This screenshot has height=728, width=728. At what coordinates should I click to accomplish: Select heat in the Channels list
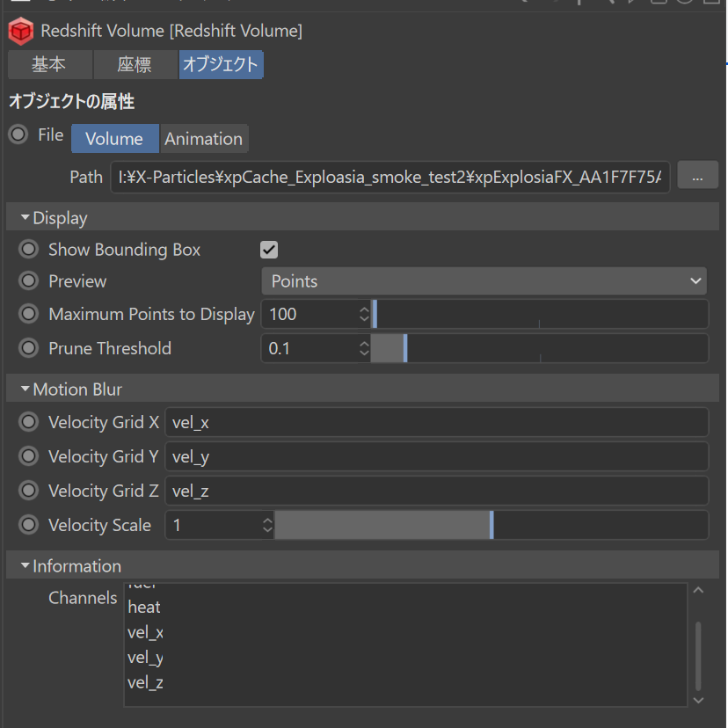point(144,608)
